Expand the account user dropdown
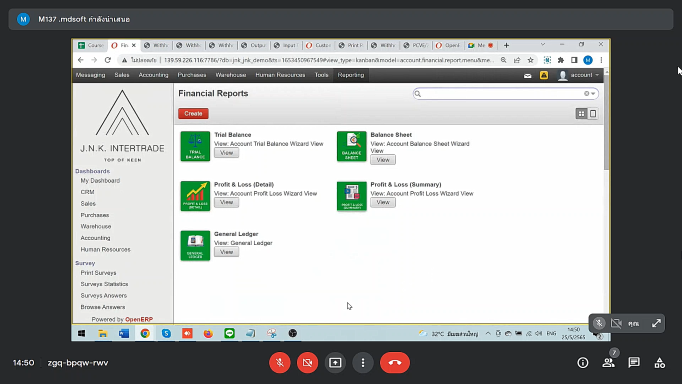 pyautogui.click(x=579, y=75)
